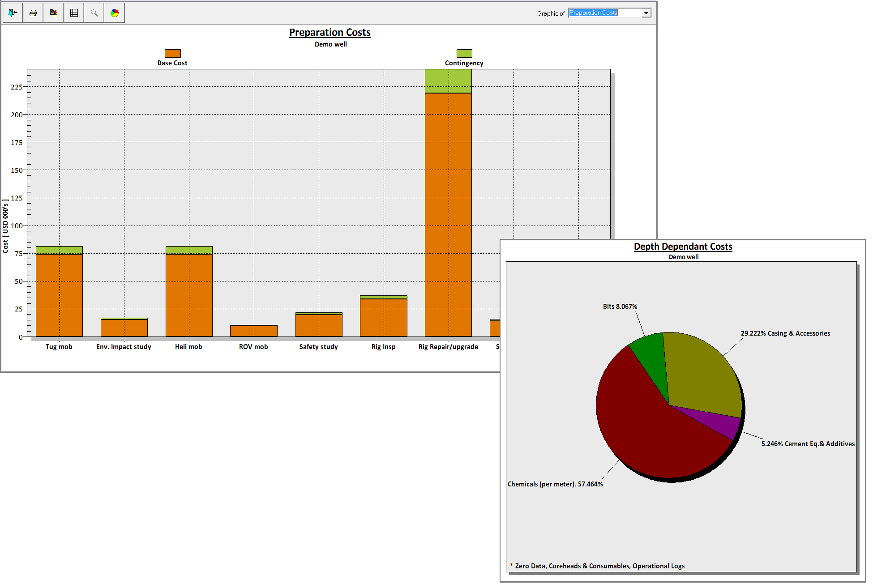The width and height of the screenshot is (873, 588).
Task: Click the Tug mob bar
Action: tap(59, 295)
